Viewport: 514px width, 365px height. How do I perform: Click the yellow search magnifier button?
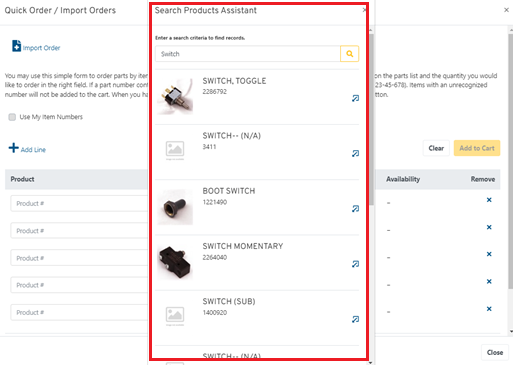349,54
